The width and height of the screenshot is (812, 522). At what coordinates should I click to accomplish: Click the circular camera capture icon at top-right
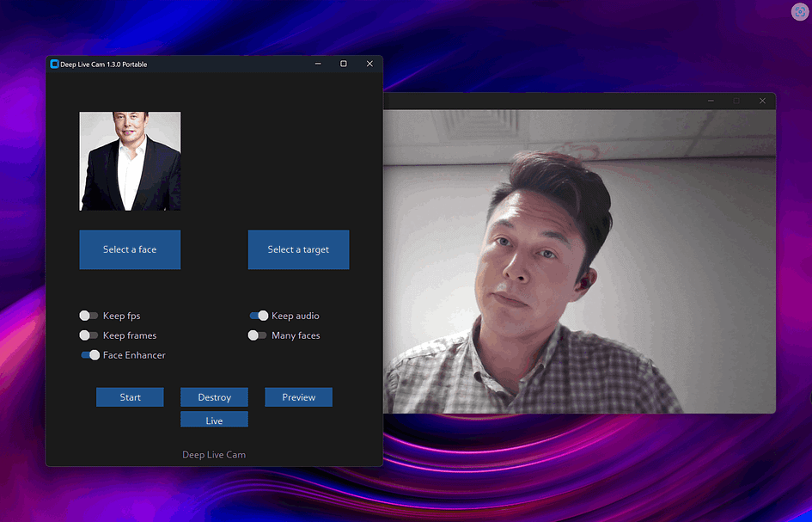799,11
